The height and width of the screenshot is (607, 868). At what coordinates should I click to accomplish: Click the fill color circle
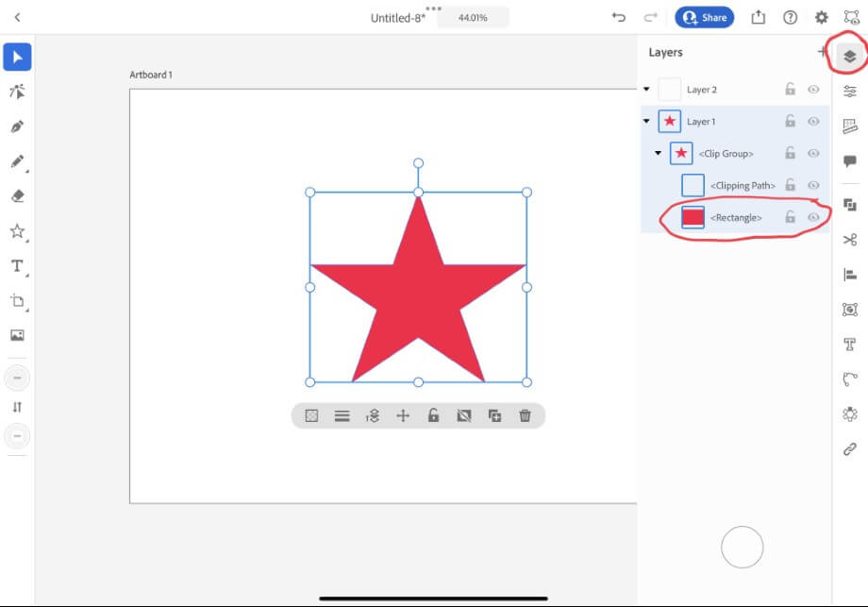(17, 378)
